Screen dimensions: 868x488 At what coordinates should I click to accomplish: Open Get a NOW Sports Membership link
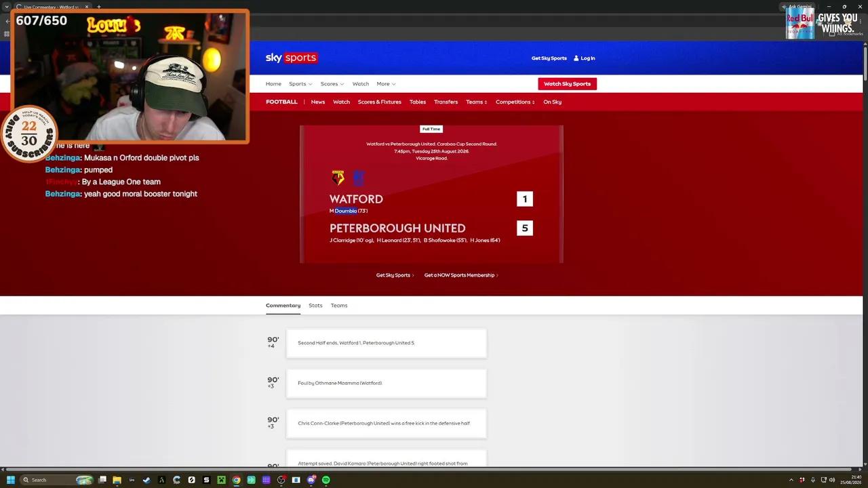tap(461, 275)
